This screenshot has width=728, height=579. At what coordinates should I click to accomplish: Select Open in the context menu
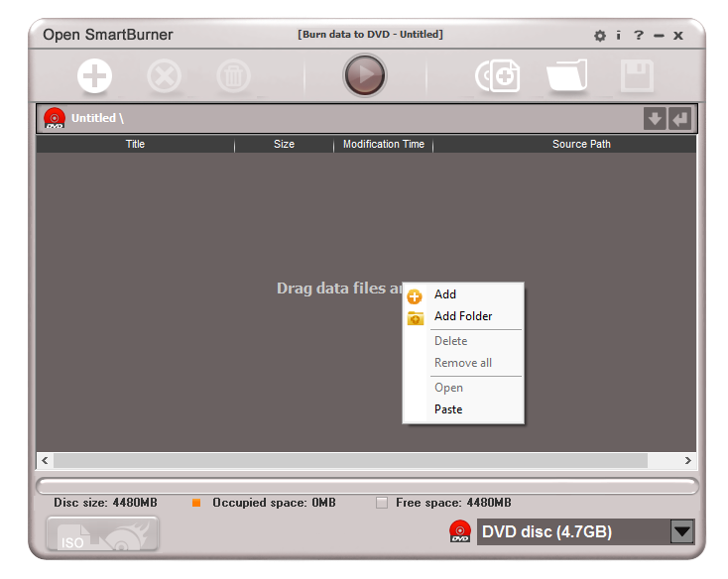tap(464, 388)
